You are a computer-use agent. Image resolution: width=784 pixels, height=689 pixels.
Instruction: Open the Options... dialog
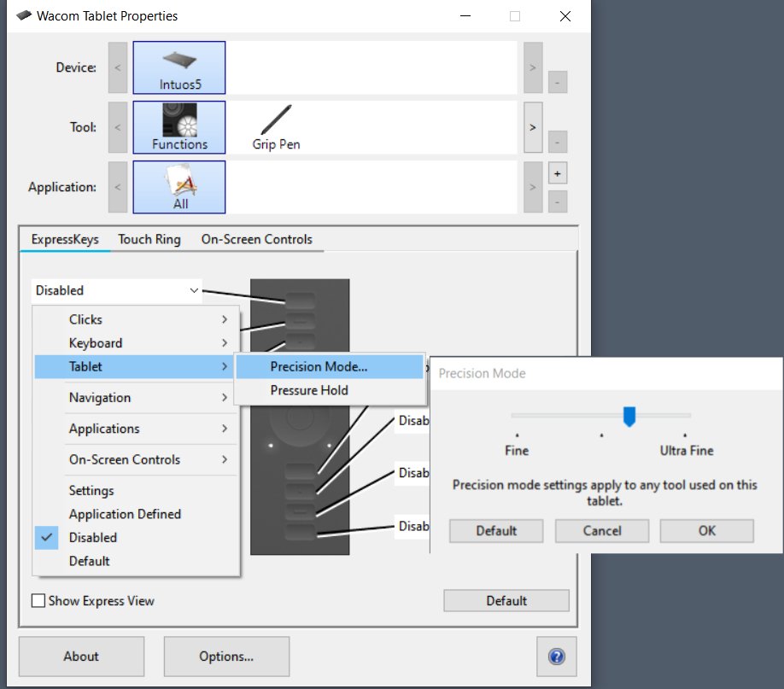[x=226, y=657]
